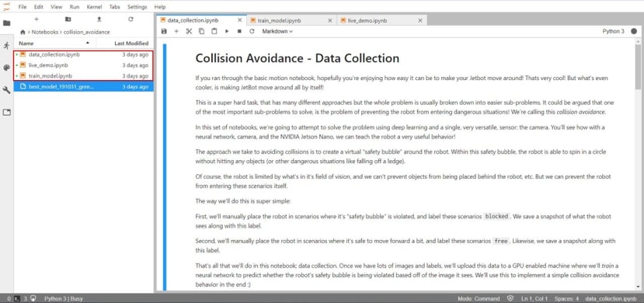
Task: Close the data_collection.ipynb tab
Action: (240, 20)
